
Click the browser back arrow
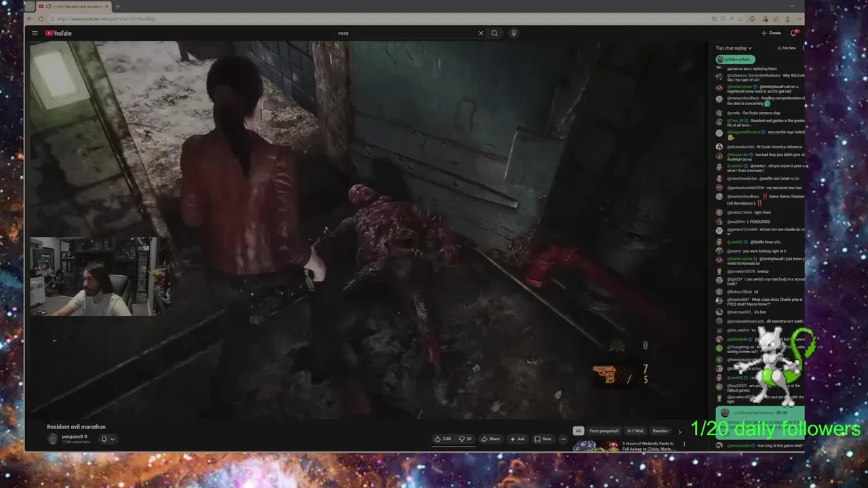[x=30, y=19]
